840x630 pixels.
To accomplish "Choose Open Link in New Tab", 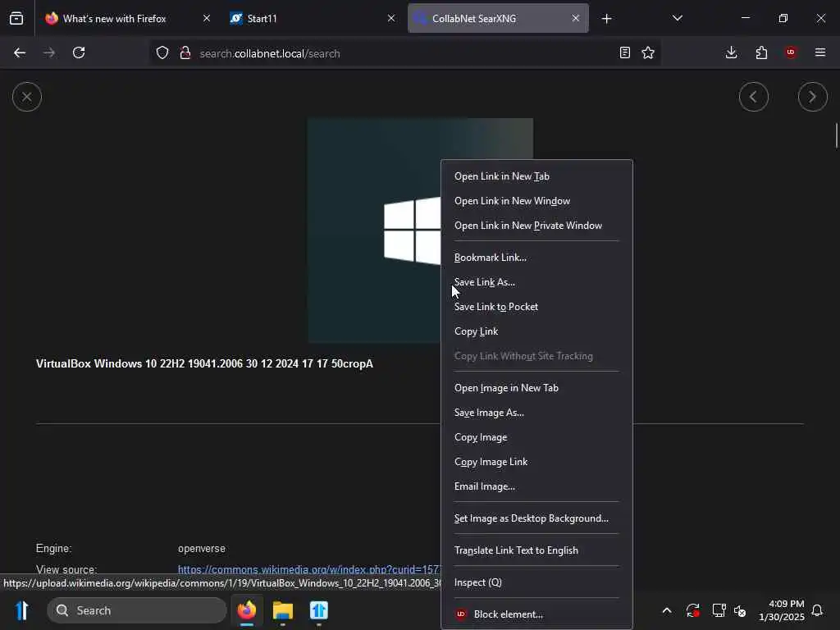I will [x=536, y=176].
